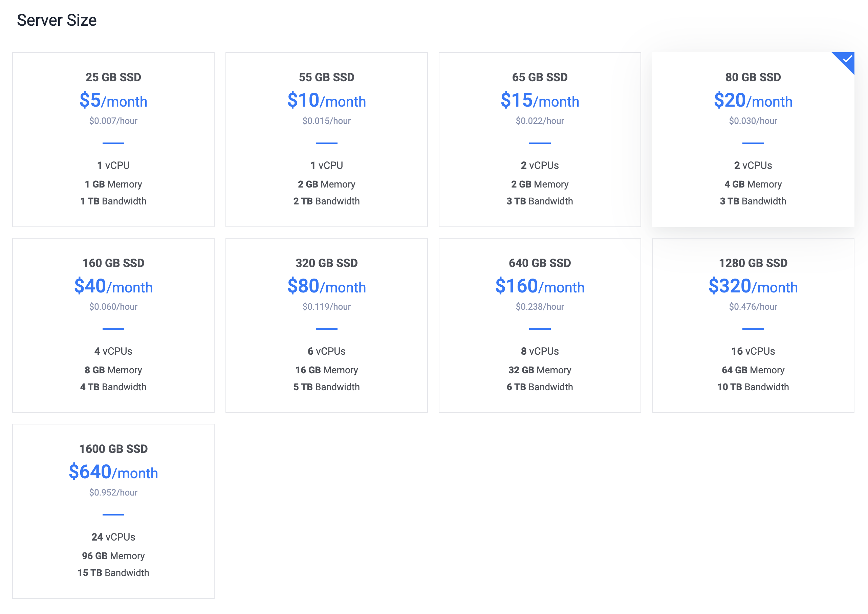868x614 pixels.
Task: Click the 24 vCPUs specification line
Action: 113,537
